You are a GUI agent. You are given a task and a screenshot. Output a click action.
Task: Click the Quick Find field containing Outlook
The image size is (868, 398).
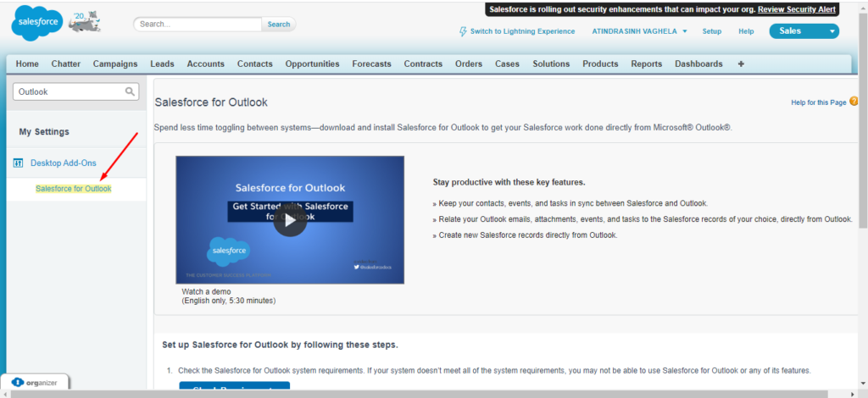click(x=75, y=91)
